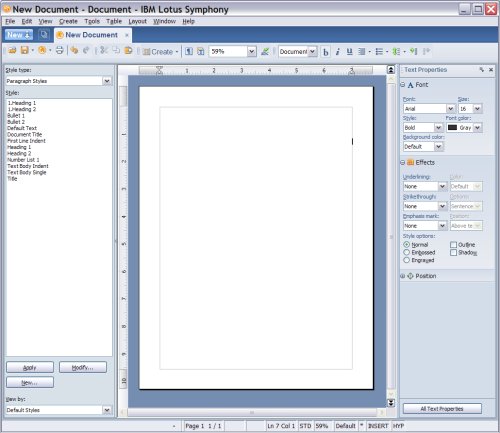Toggle bold formatting with the b icon
500x433 pixels.
(326, 52)
